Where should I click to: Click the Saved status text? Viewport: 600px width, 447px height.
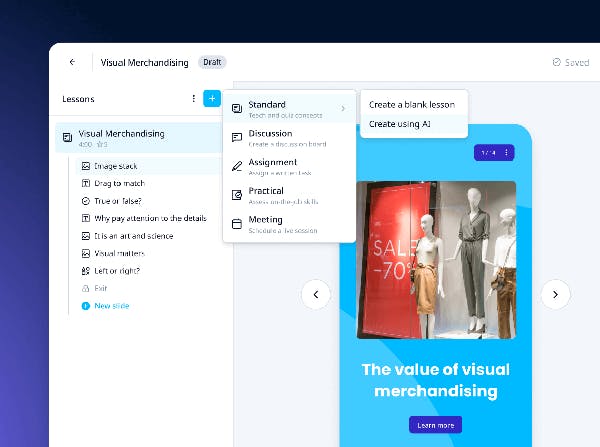point(577,62)
